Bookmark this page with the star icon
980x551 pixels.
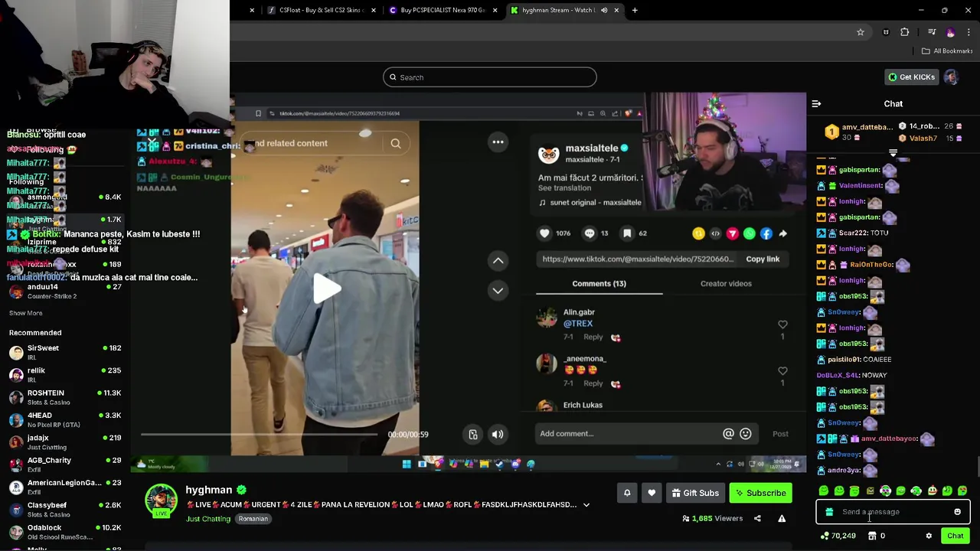point(861,32)
